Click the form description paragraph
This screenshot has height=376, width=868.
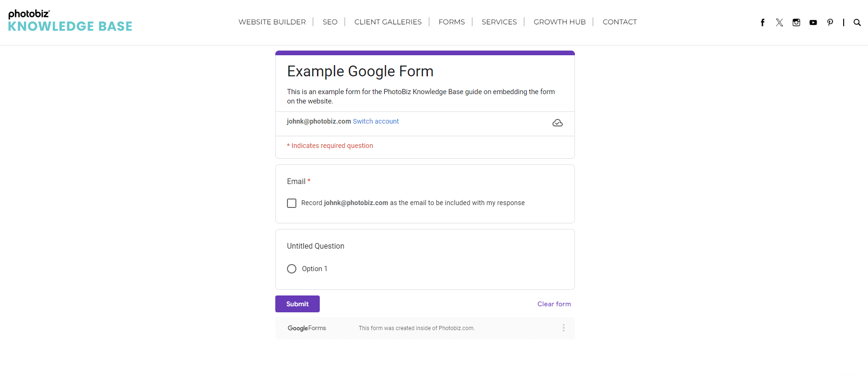coord(421,96)
